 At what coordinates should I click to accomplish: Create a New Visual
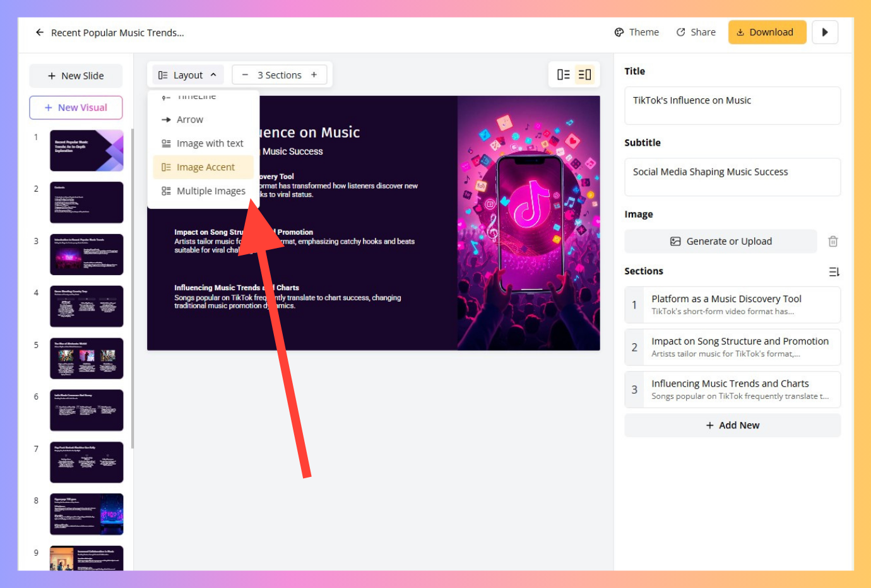[76, 107]
